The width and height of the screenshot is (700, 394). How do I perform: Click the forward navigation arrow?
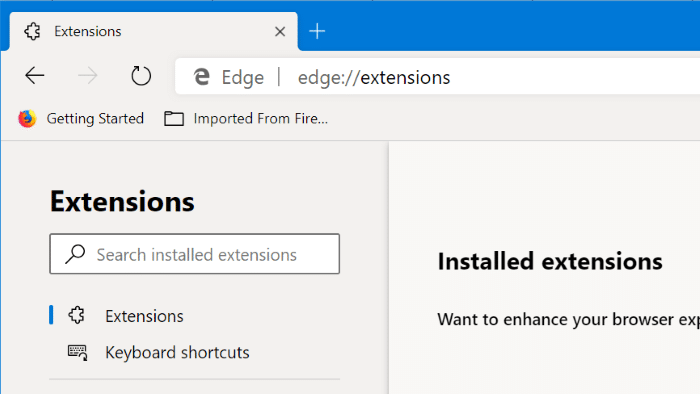tap(88, 75)
